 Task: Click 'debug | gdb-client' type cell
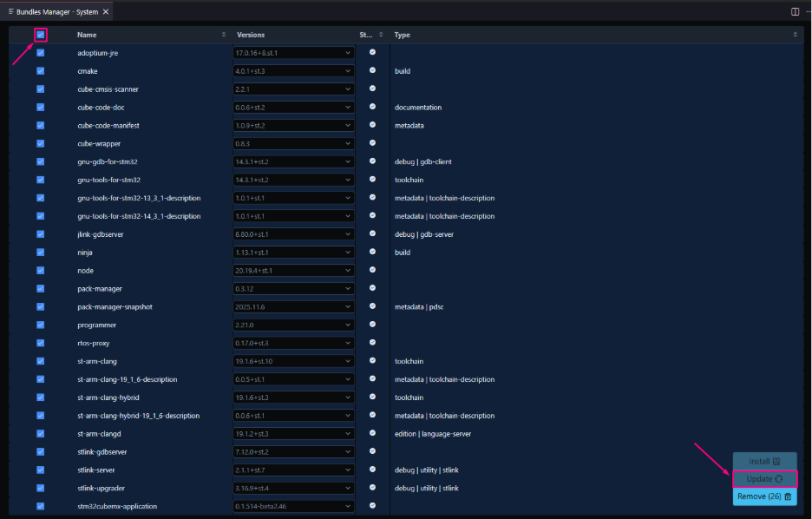pyautogui.click(x=423, y=161)
